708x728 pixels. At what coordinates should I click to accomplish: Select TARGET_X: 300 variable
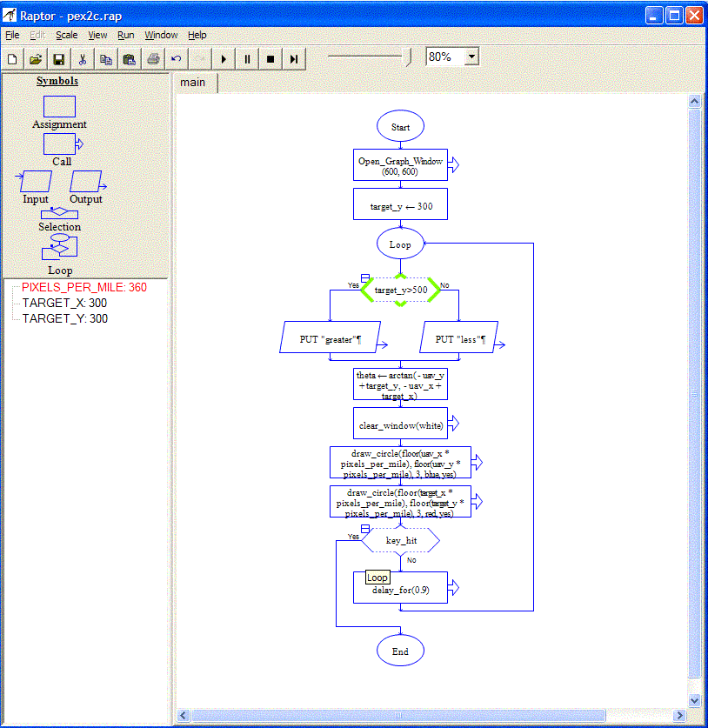64,304
